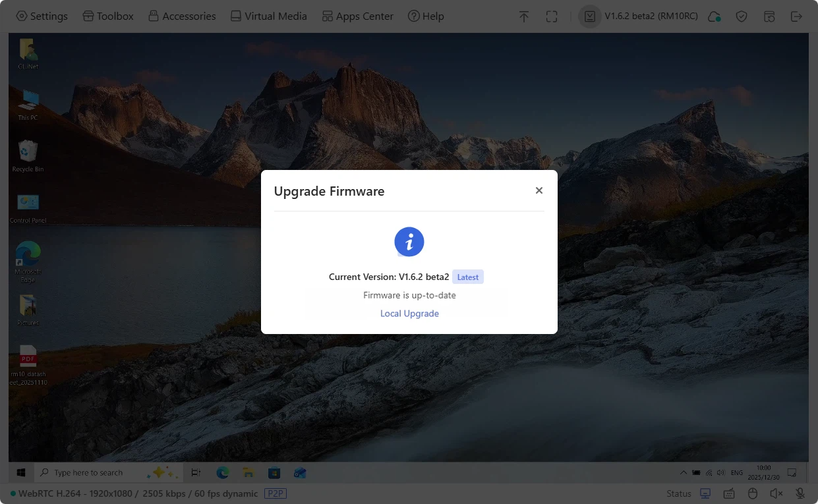Click the Latest version badge
818x504 pixels.
(468, 277)
